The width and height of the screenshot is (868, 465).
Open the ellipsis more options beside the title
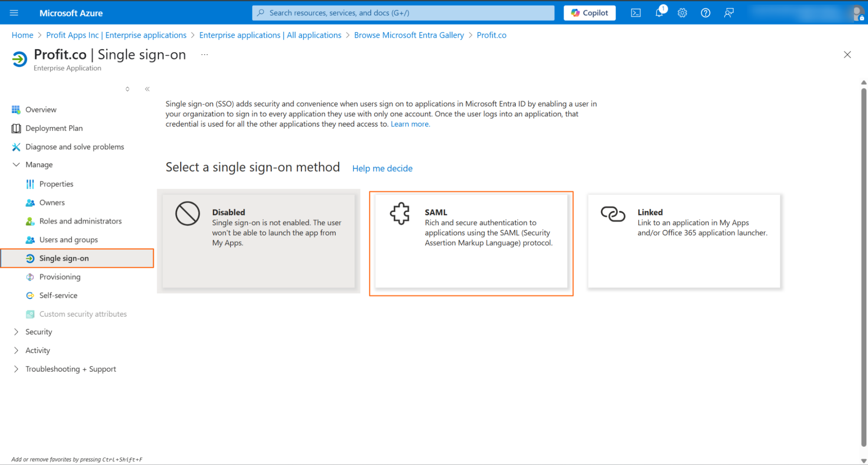coord(205,55)
